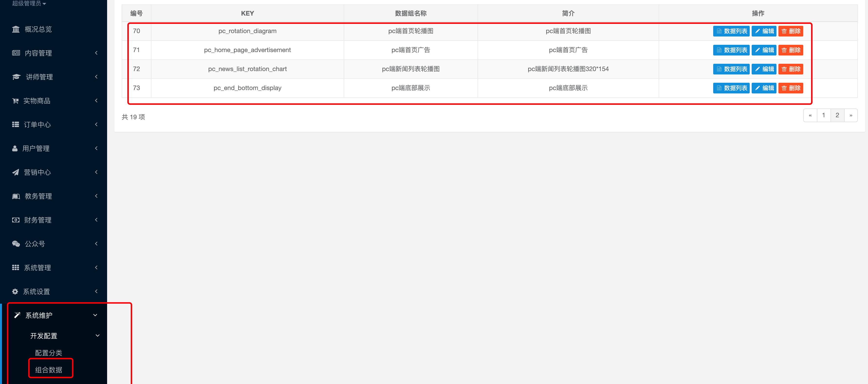Delete the pc_news_list_rotation_chart row

click(x=791, y=69)
